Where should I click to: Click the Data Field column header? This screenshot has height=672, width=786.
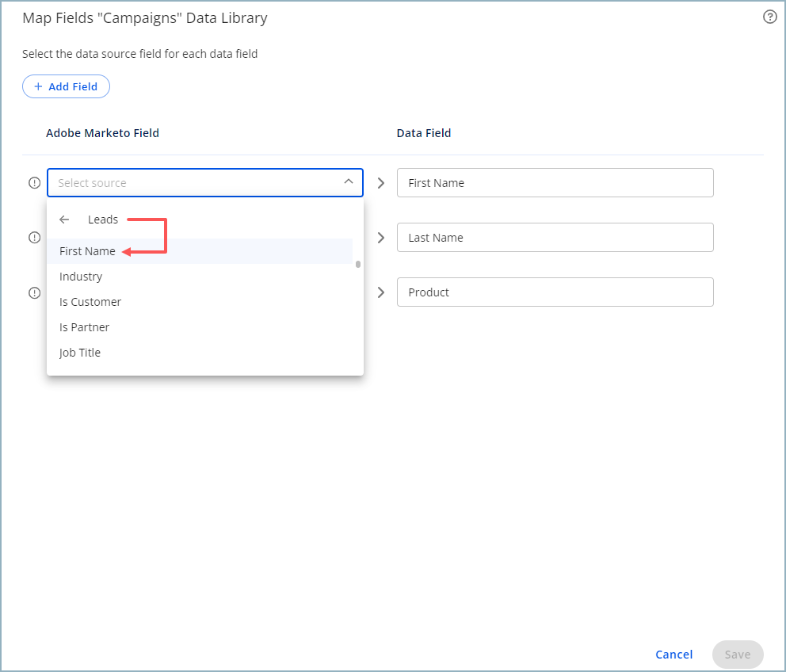(424, 133)
